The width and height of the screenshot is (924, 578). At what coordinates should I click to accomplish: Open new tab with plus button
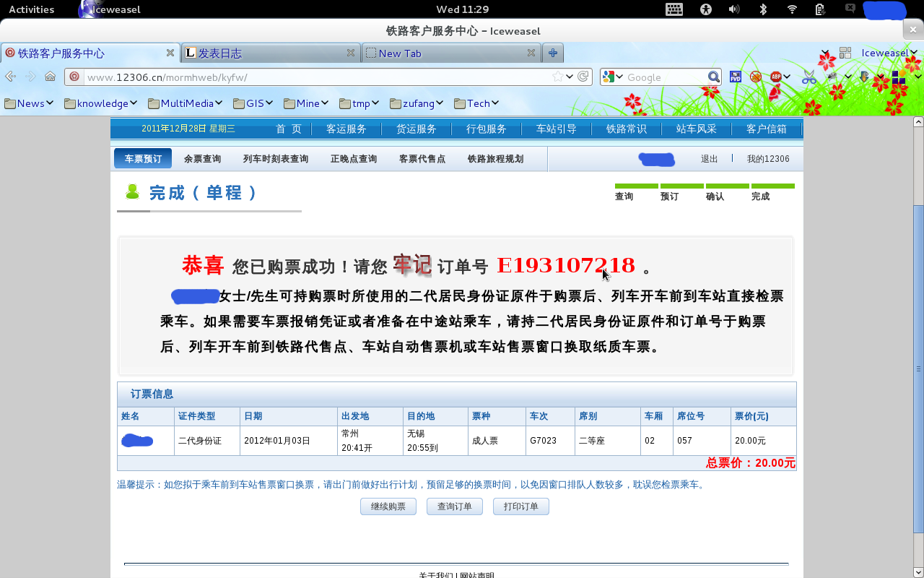point(553,53)
